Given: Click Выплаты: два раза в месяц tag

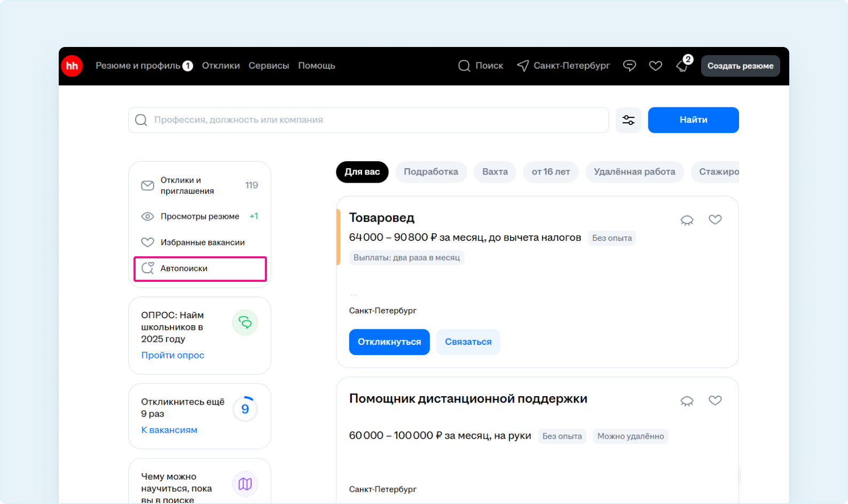Looking at the screenshot, I should point(406,257).
